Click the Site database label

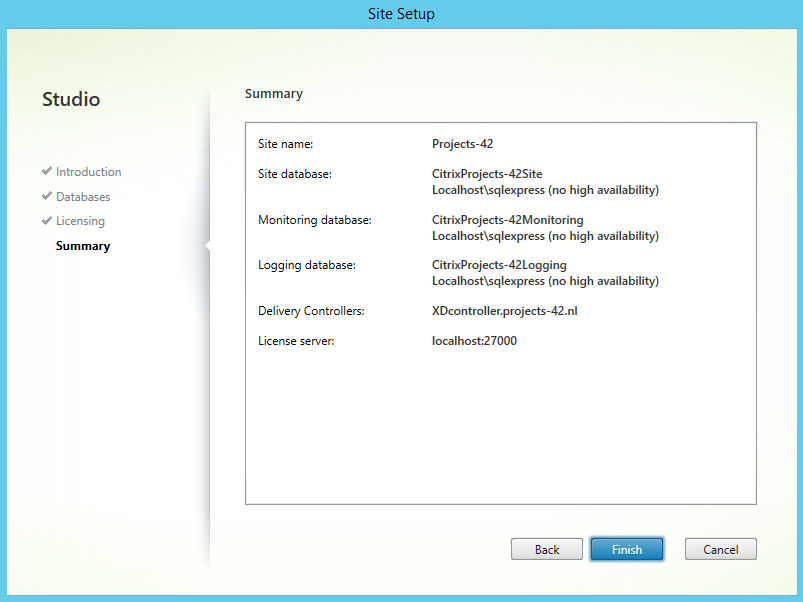(x=294, y=174)
